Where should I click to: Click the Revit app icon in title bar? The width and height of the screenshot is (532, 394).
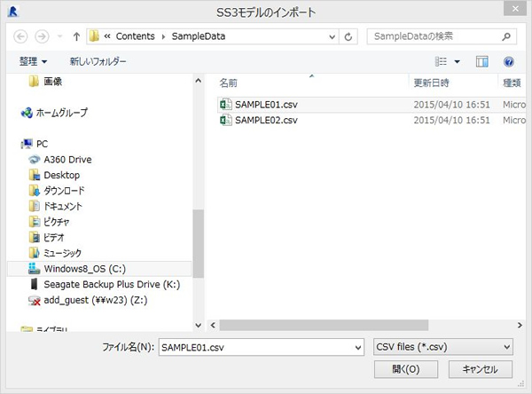point(12,12)
